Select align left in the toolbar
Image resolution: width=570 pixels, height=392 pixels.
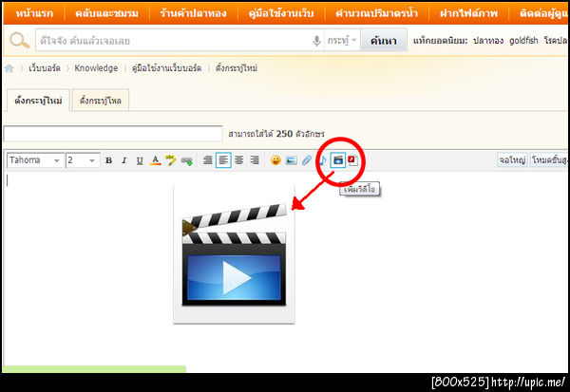tap(223, 160)
